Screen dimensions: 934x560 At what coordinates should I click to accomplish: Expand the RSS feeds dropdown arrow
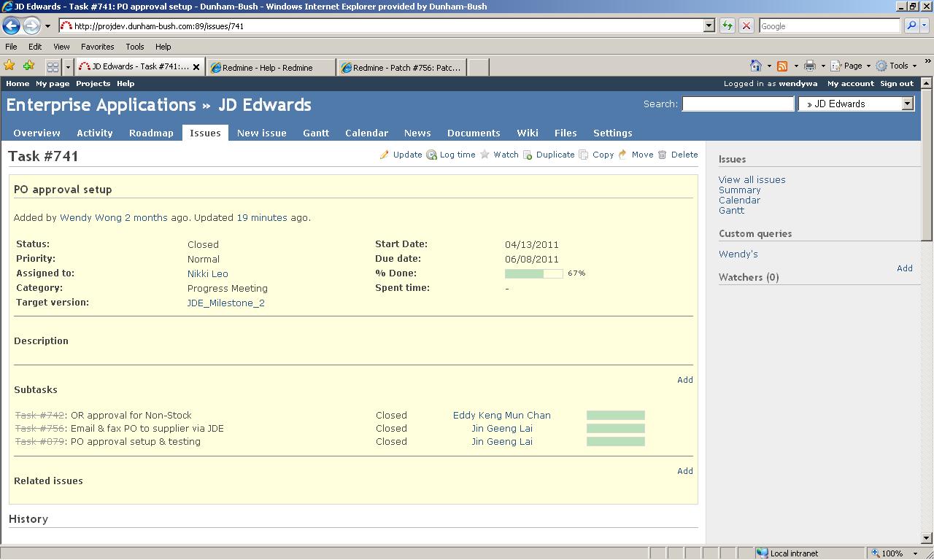point(795,66)
